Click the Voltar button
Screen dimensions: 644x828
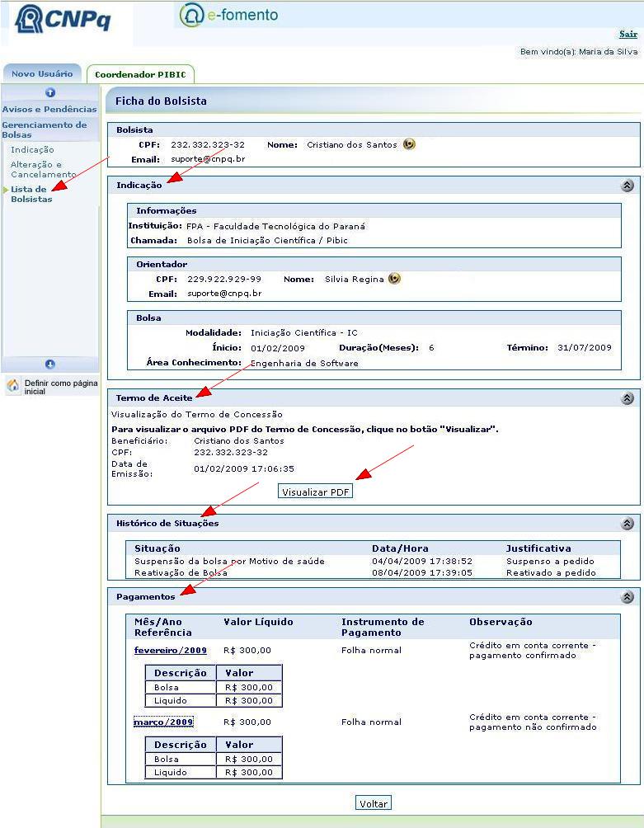point(374,803)
